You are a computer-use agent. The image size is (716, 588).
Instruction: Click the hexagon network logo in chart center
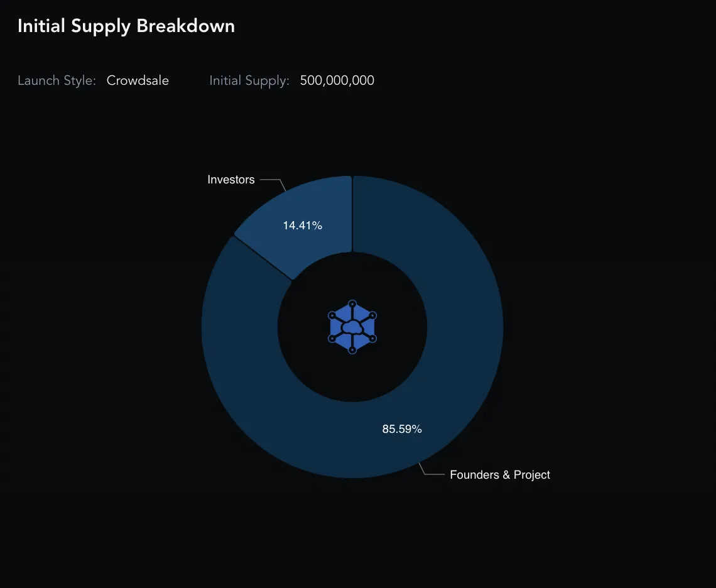pyautogui.click(x=352, y=327)
